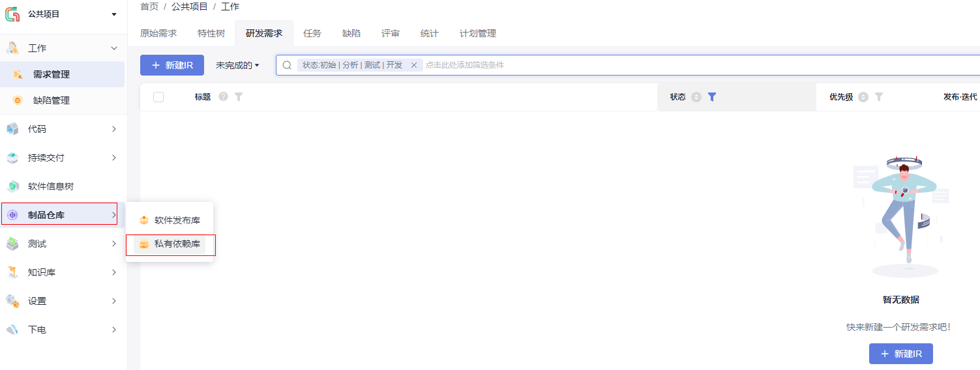Screen dimensions: 980x370
Task: Click the 需求管理 icon in the sidebar
Action: tap(18, 74)
